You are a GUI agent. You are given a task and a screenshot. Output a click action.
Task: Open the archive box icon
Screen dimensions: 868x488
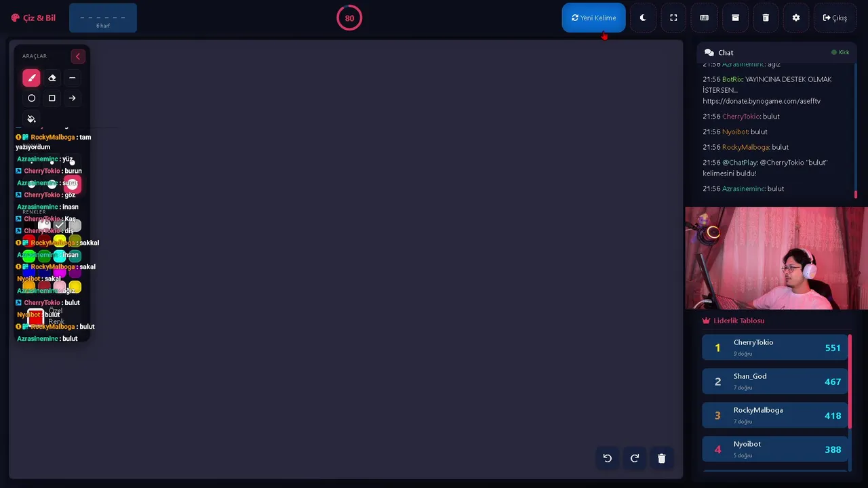[x=735, y=18]
